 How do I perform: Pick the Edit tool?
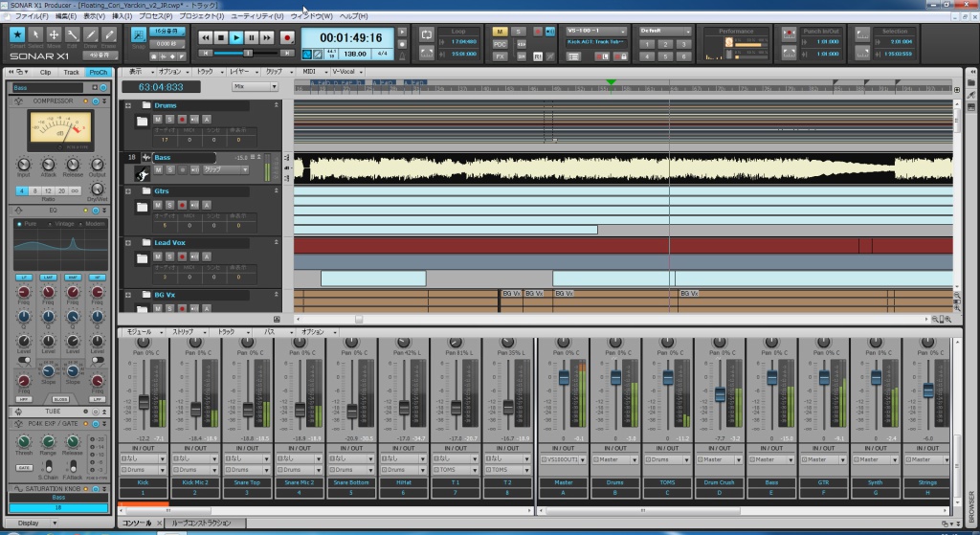coord(73,35)
